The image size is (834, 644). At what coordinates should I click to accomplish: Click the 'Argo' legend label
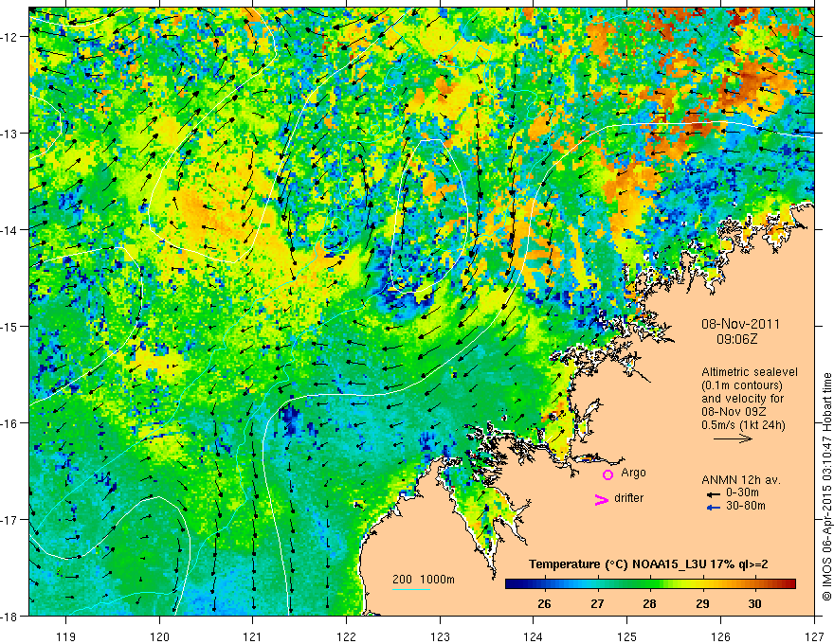click(633, 473)
